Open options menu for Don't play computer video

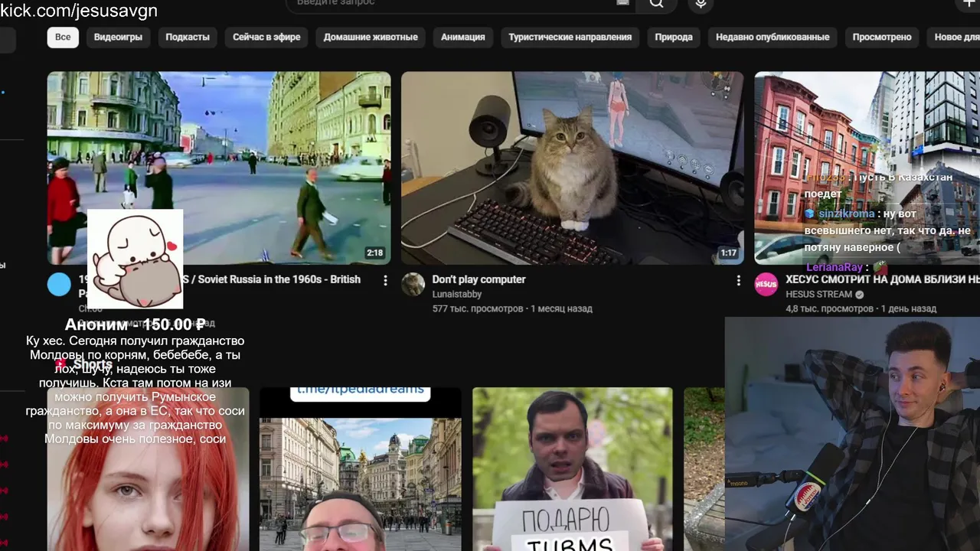738,280
